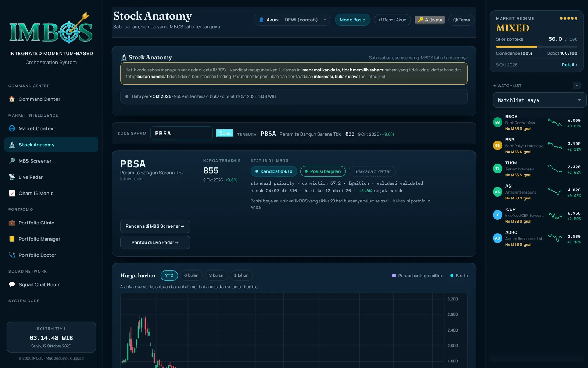Image resolution: width=588 pixels, height=368 pixels.
Task: Click the Posisi berjalan status chip
Action: [x=323, y=171]
